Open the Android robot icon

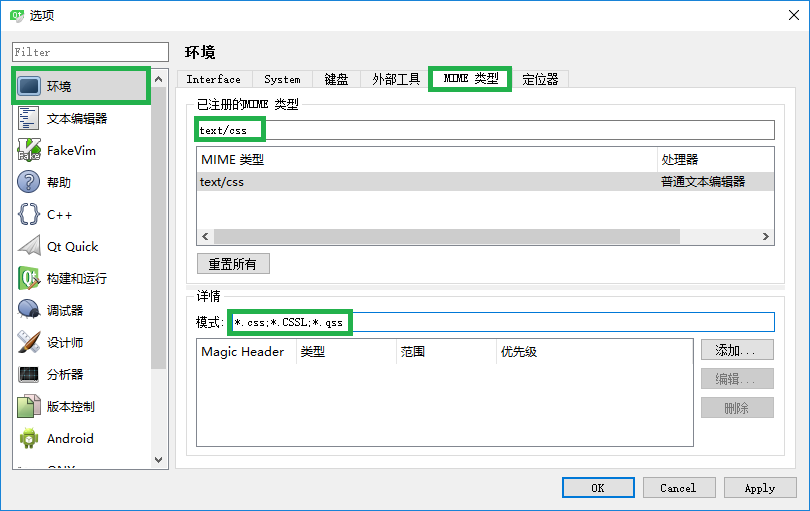pos(29,438)
